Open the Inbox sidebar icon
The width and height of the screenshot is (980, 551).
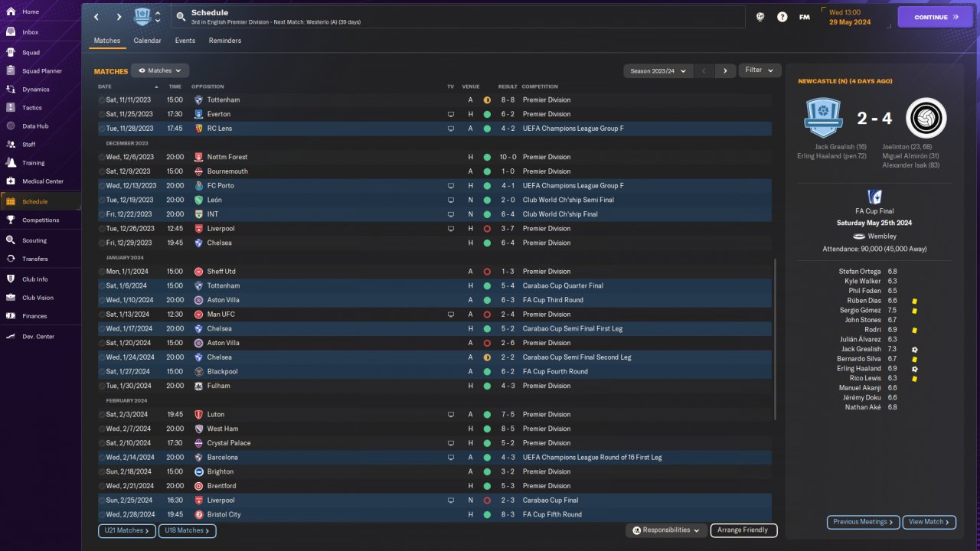tap(11, 32)
